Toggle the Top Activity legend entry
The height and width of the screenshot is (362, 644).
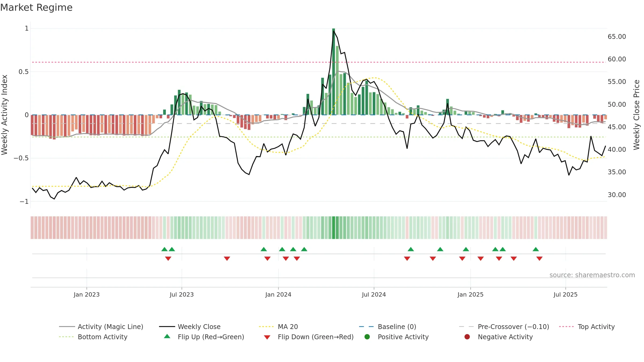(x=587, y=327)
